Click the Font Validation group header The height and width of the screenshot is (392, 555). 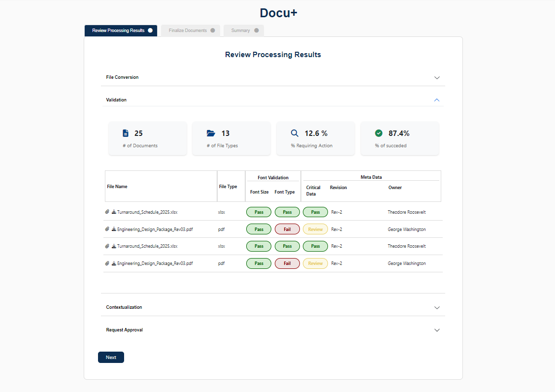(x=273, y=178)
